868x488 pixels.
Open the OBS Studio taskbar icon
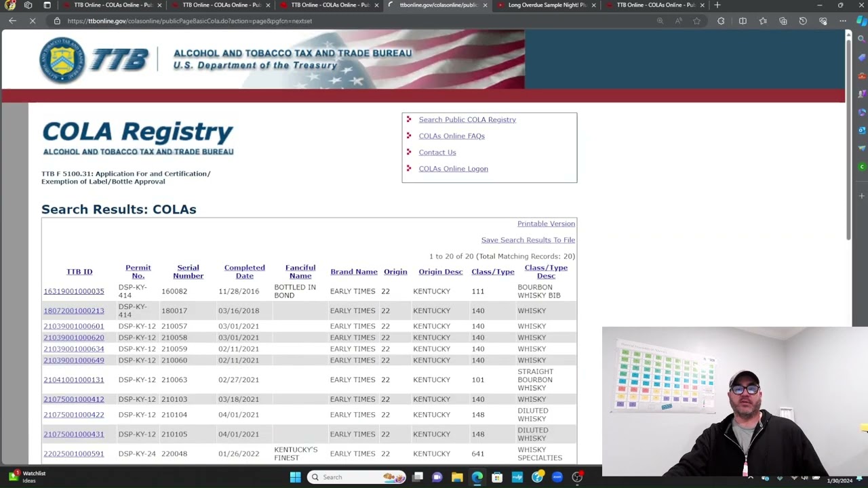(x=577, y=477)
